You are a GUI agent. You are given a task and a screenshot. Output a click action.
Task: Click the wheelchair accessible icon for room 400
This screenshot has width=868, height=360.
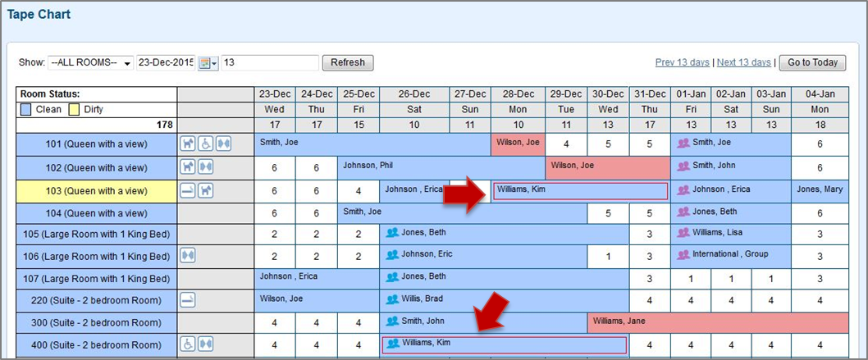tap(188, 344)
